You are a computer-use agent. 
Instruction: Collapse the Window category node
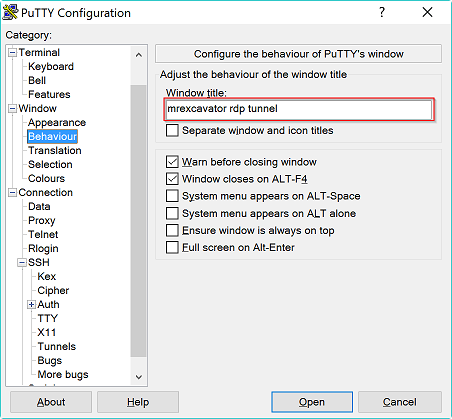[12, 109]
